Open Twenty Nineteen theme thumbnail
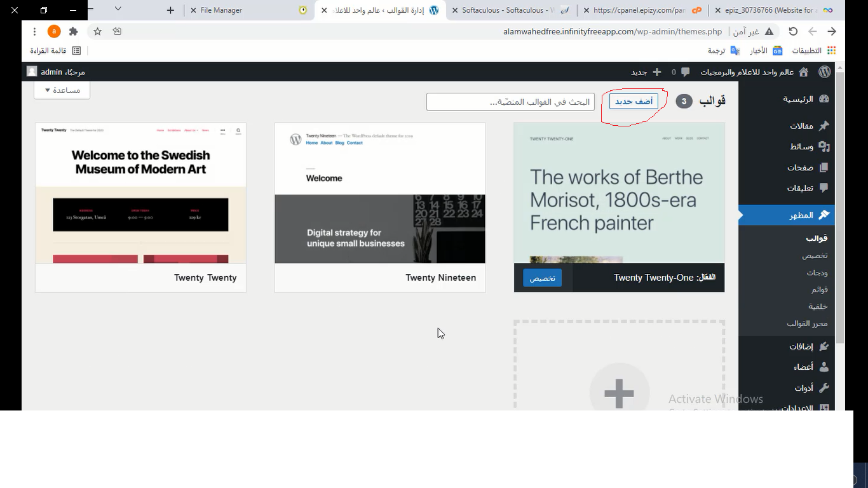868x488 pixels. coord(380,193)
